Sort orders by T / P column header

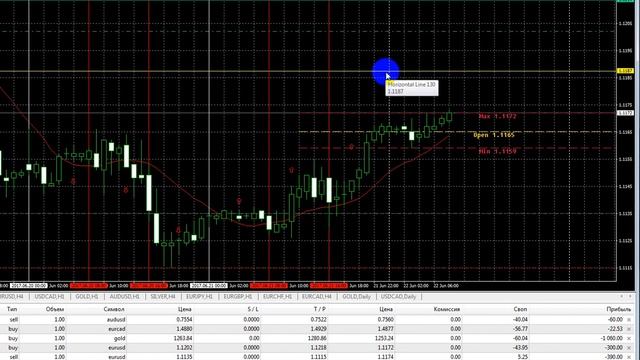pyautogui.click(x=320, y=309)
